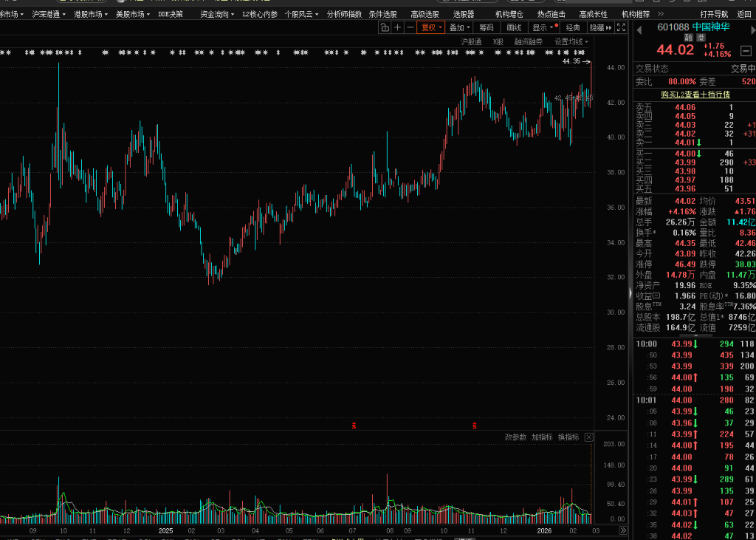Toggle the chart lock icon

pos(385,27)
